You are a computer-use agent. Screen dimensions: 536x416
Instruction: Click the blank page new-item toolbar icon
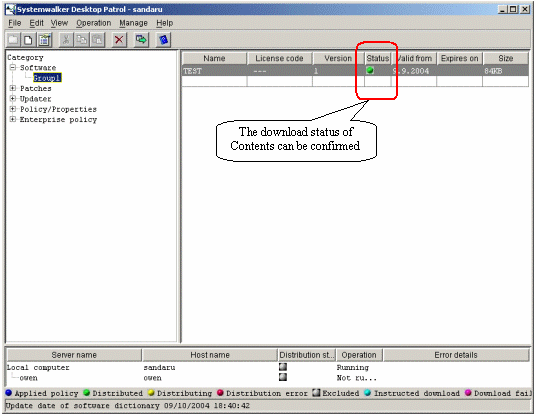point(28,40)
